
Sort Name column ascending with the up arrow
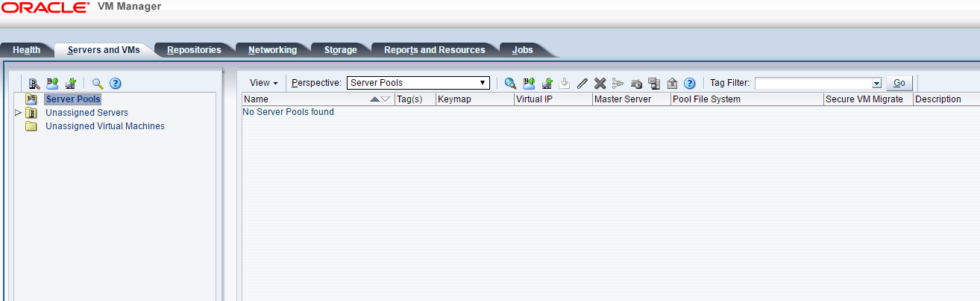point(374,99)
